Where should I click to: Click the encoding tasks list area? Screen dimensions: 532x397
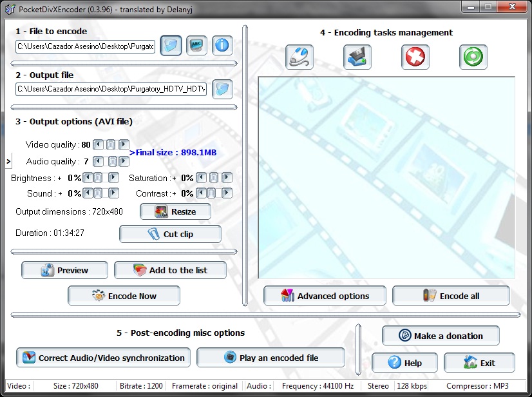click(386, 178)
